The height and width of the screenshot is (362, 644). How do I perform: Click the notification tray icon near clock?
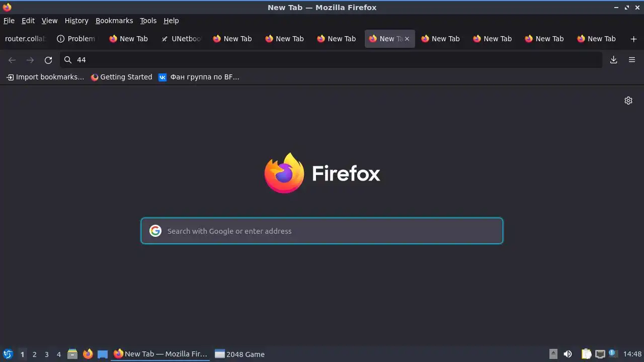pyautogui.click(x=612, y=353)
